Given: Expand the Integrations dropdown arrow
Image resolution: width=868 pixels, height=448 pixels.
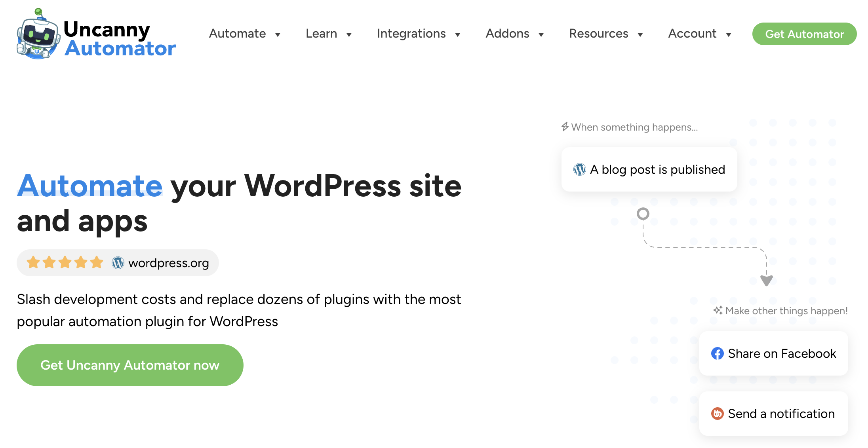Looking at the screenshot, I should (458, 35).
